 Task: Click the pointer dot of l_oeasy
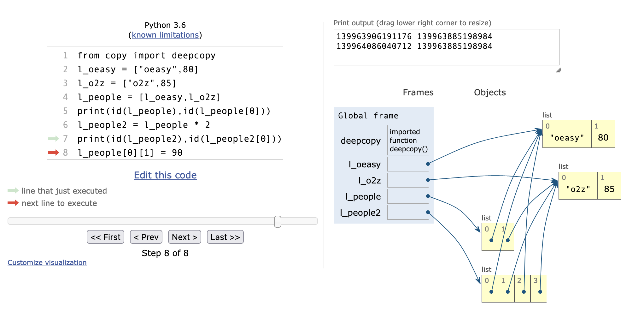pyautogui.click(x=428, y=164)
